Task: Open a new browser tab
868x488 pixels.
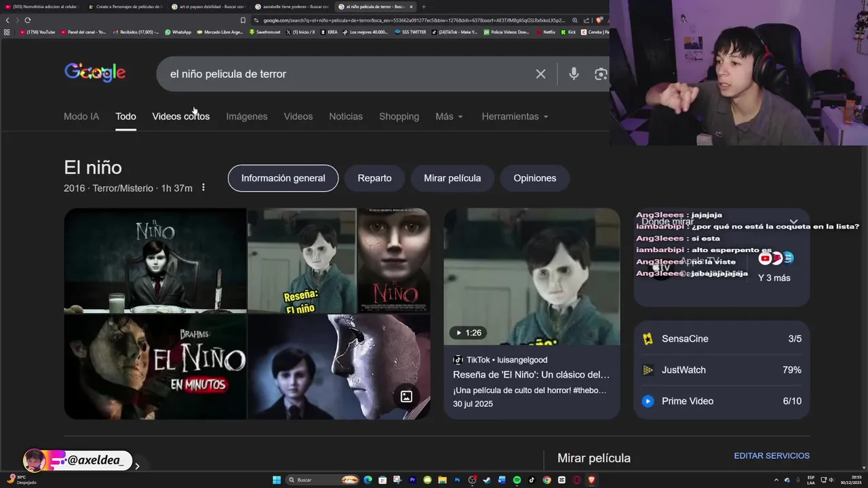Action: coord(424,7)
